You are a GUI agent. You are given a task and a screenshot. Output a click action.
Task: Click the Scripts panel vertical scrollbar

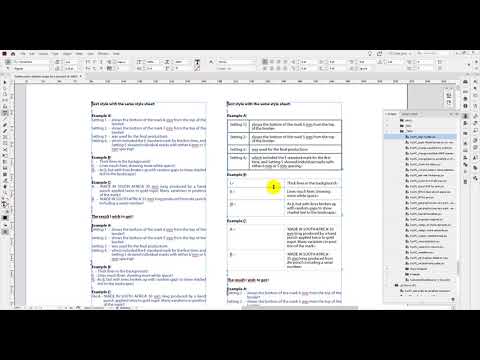[x=458, y=267]
